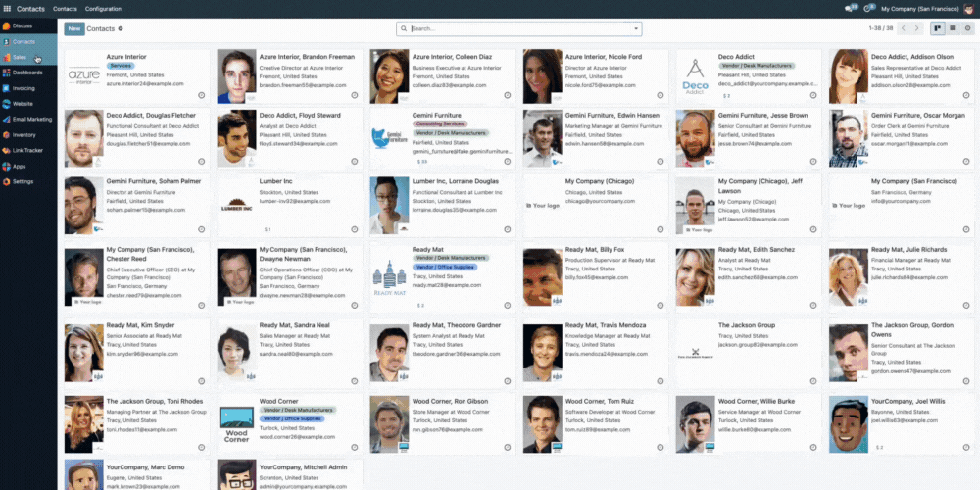
Task: Click the $ 33 sales count on Gemini Furniture
Action: click(421, 162)
